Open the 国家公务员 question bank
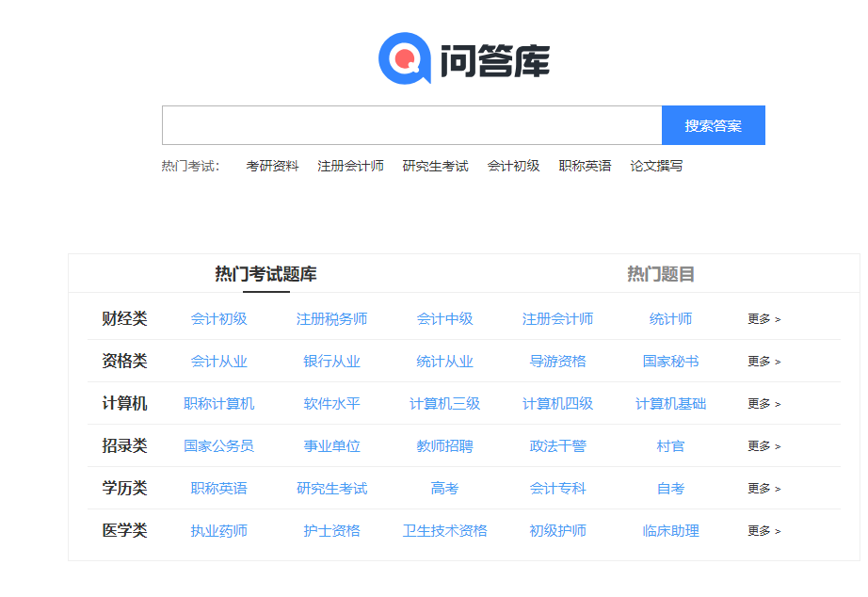868x597 pixels. (218, 445)
